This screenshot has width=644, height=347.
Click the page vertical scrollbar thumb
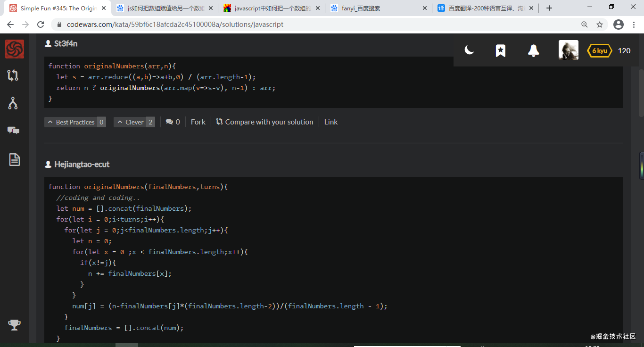641,92
